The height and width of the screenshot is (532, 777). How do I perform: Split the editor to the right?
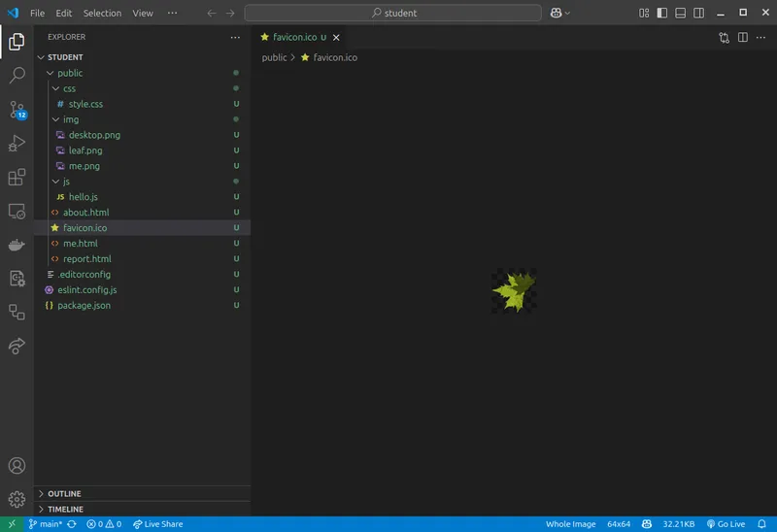742,38
